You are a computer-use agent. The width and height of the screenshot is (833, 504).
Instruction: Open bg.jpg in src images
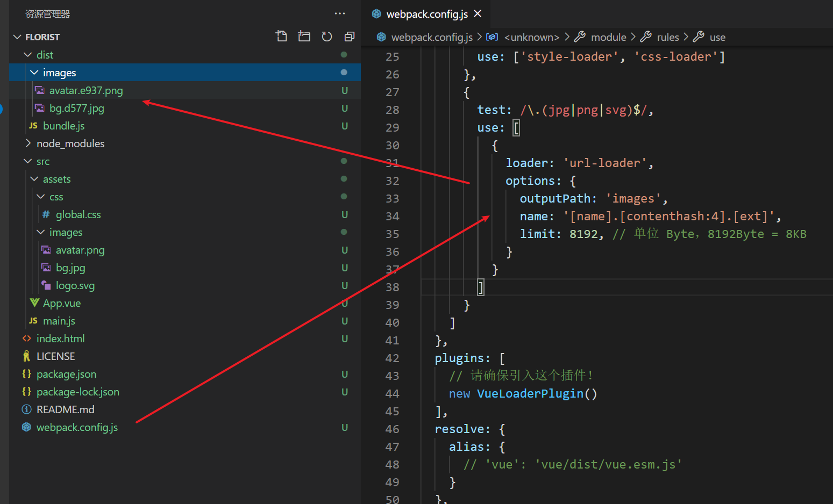tap(70, 268)
